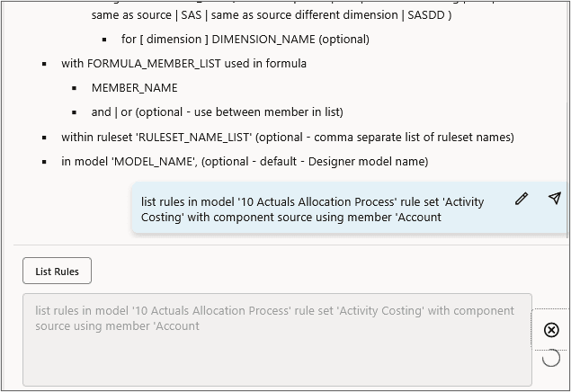Click the paper plane resend icon
The image size is (571, 392).
coord(555,199)
